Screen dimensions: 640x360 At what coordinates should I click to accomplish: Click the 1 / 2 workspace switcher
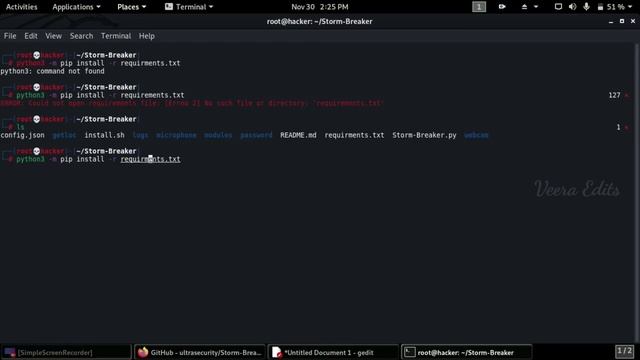click(624, 351)
